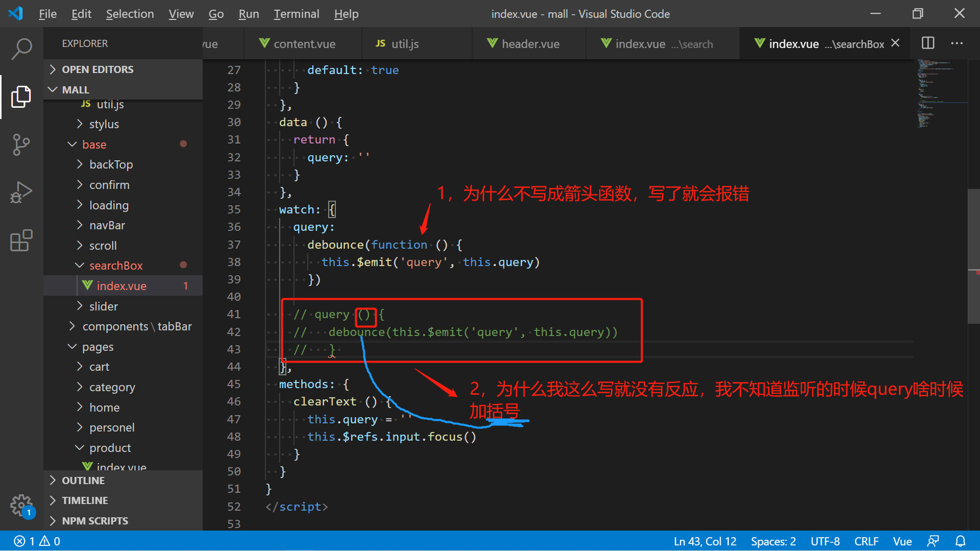This screenshot has width=980, height=551.
Task: Open the Run menu
Action: pos(249,14)
